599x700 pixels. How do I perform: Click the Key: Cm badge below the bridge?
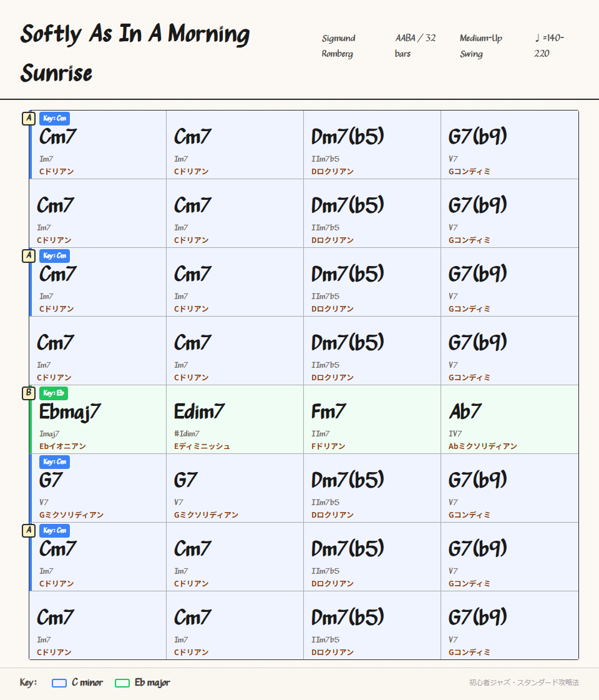54,461
